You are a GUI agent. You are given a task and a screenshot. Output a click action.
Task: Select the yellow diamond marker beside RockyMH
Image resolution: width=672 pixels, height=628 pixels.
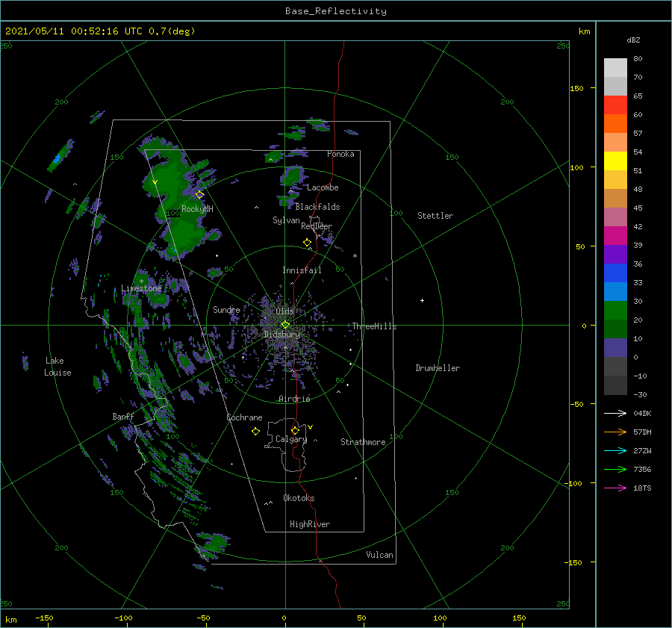(199, 195)
